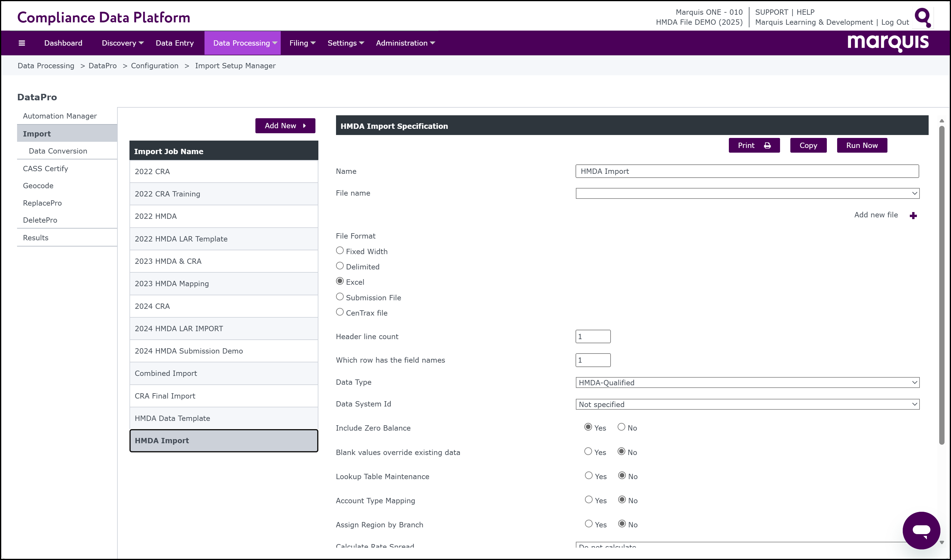Open the hamburger menu icon
This screenshot has width=951, height=560.
coord(21,43)
